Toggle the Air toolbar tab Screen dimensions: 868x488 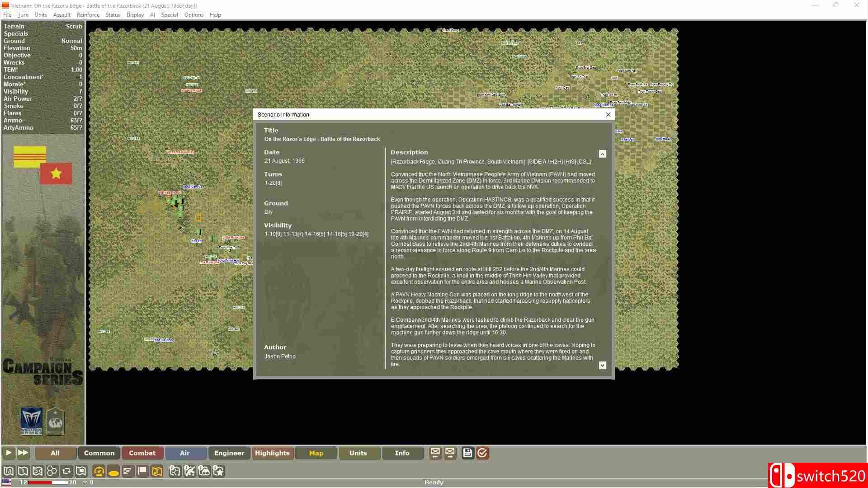(x=184, y=453)
